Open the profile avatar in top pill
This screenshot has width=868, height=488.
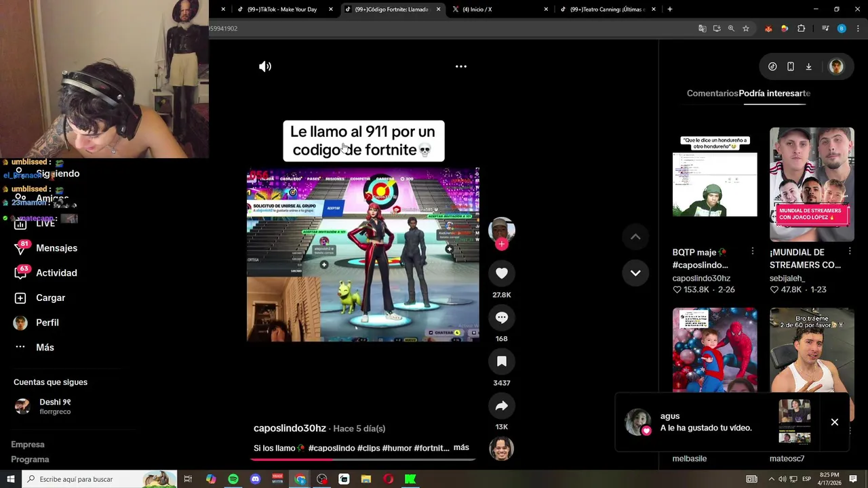[836, 66]
